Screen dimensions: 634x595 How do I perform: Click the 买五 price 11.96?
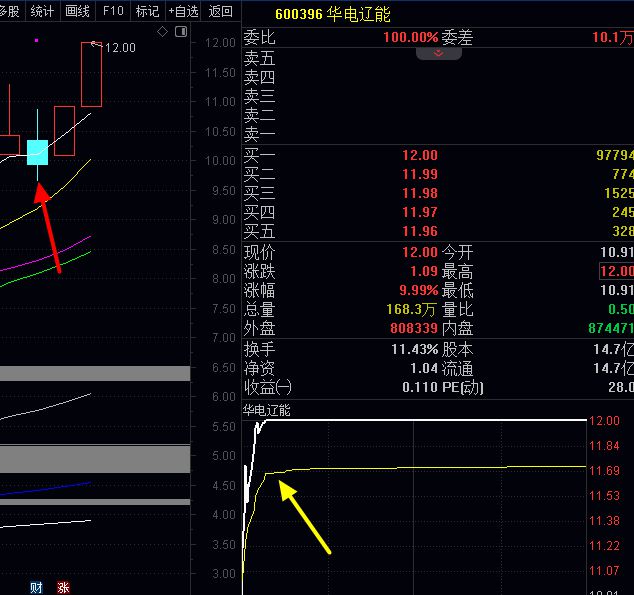[420, 231]
